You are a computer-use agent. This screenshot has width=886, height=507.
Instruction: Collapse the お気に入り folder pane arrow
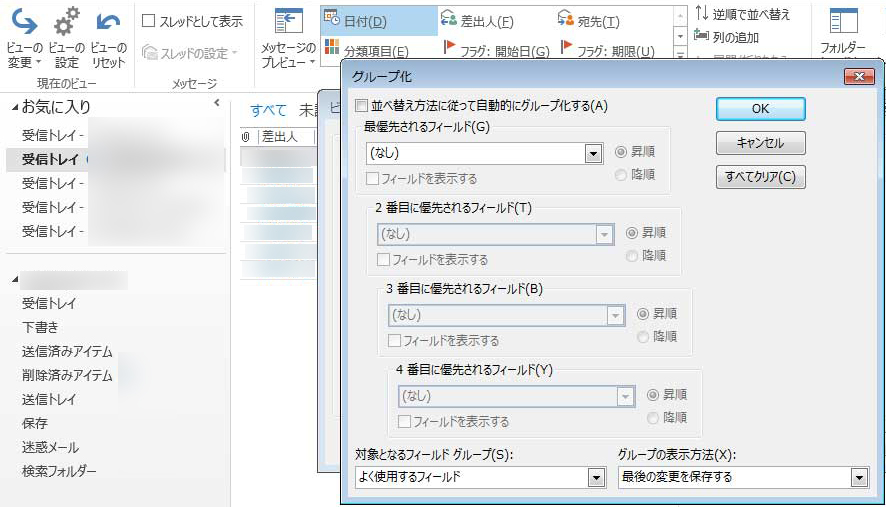pyautogui.click(x=217, y=103)
